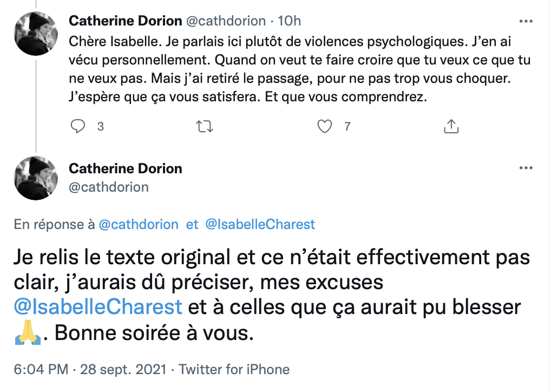Image resolution: width=551 pixels, height=392 pixels.
Task: Open the top Catherine Dorion profile picture
Action: (x=36, y=34)
